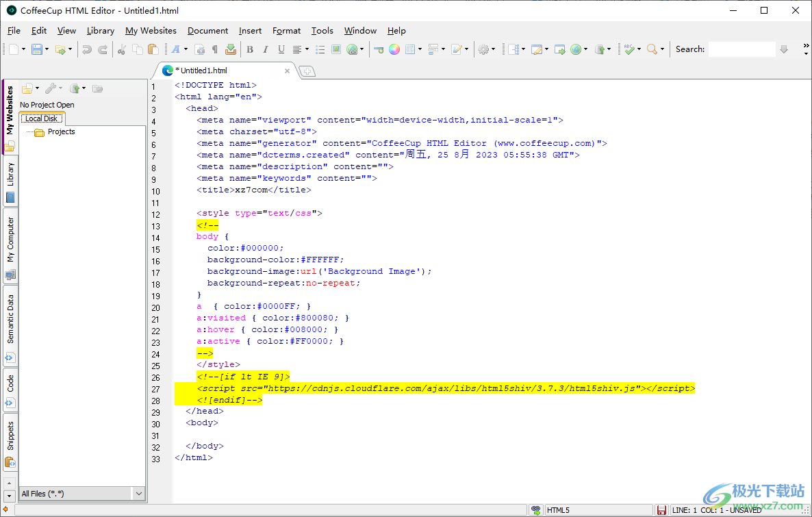
Task: Open dropdown arrow next to Save icon
Action: (47, 49)
